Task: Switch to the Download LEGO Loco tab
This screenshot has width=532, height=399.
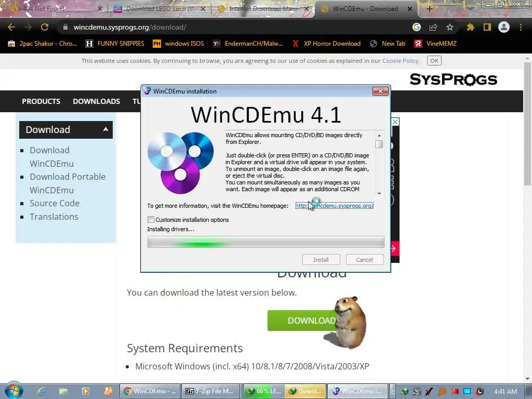Action: [159, 9]
